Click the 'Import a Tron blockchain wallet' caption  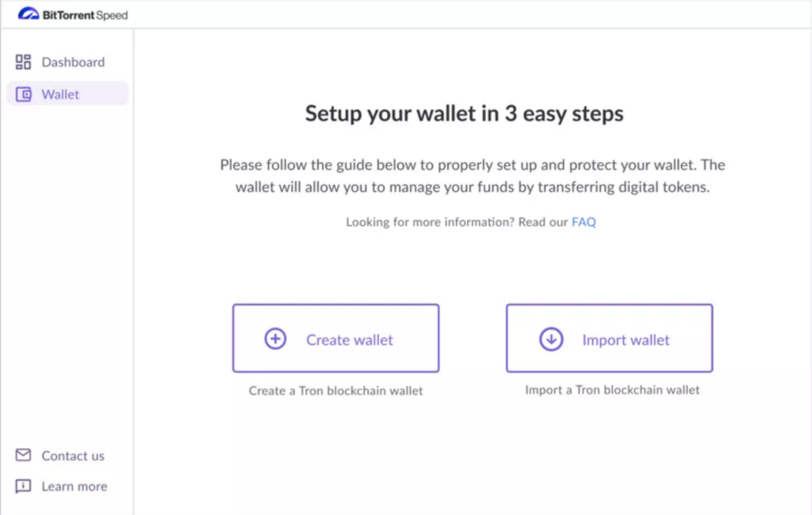click(612, 390)
